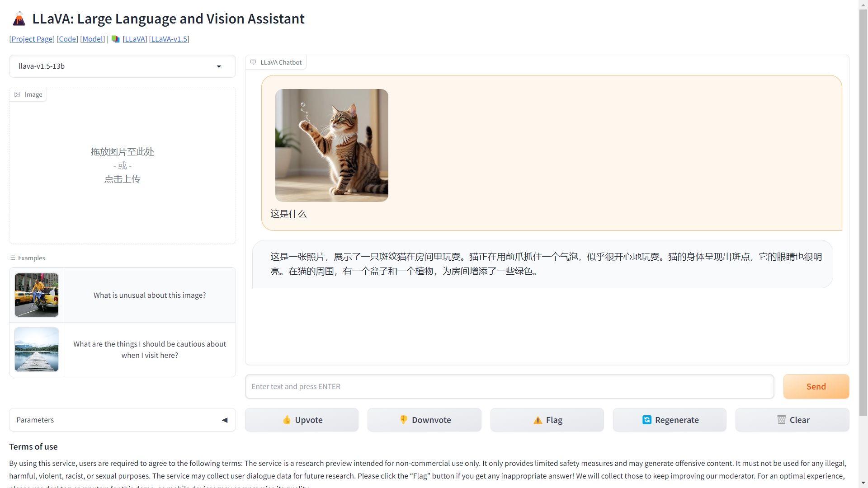Click the Parameters label text
This screenshot has height=488, width=868.
click(x=35, y=420)
